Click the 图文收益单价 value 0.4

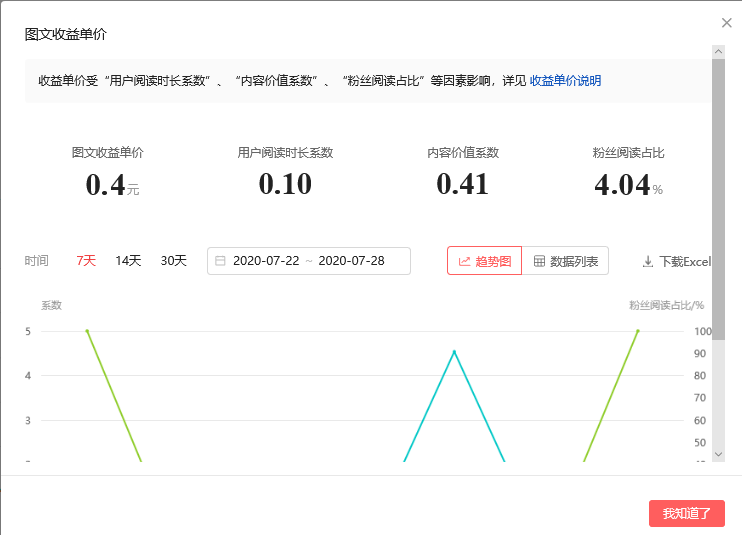105,184
